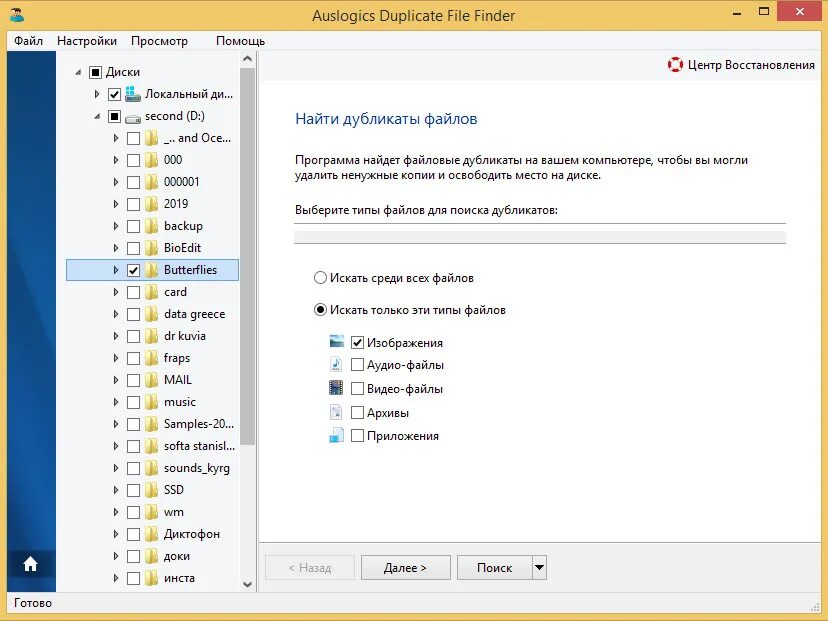828x621 pixels.
Task: Click the Далее > button
Action: [406, 568]
